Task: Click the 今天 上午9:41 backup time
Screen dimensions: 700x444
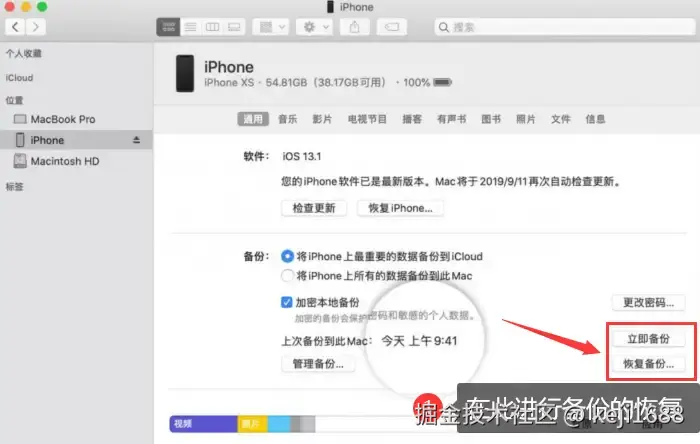Action: [x=419, y=341]
